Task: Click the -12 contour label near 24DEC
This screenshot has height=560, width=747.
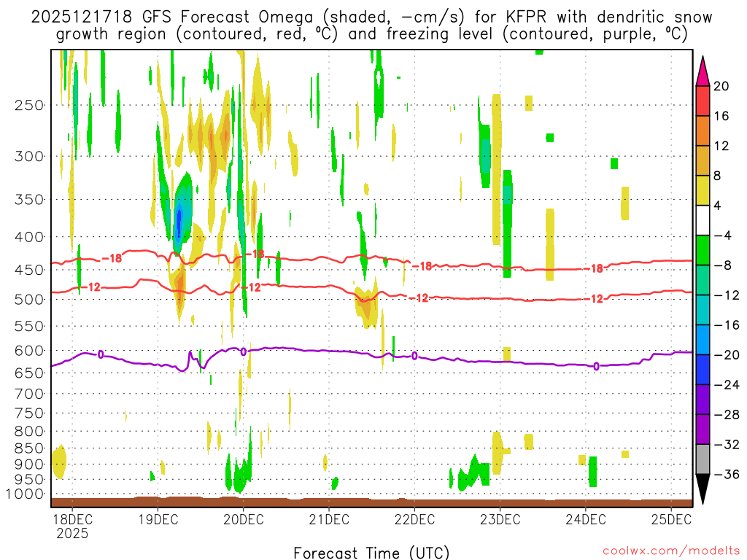Action: (x=594, y=298)
